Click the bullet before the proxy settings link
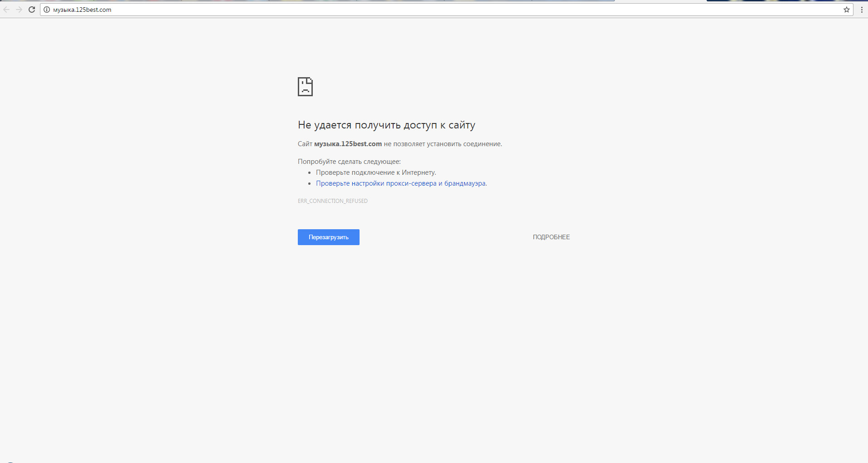The image size is (868, 463). (310, 184)
